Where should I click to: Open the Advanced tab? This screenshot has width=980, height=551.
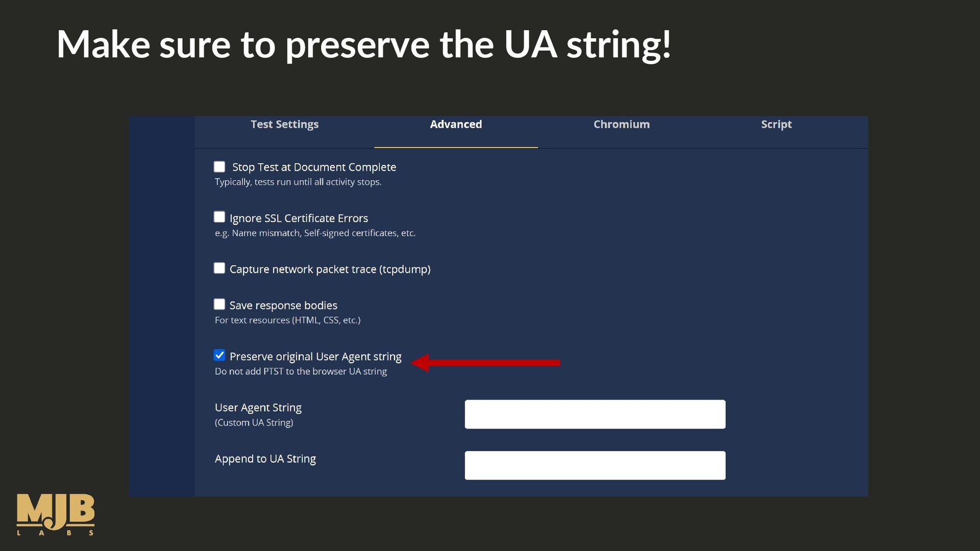[x=456, y=124]
